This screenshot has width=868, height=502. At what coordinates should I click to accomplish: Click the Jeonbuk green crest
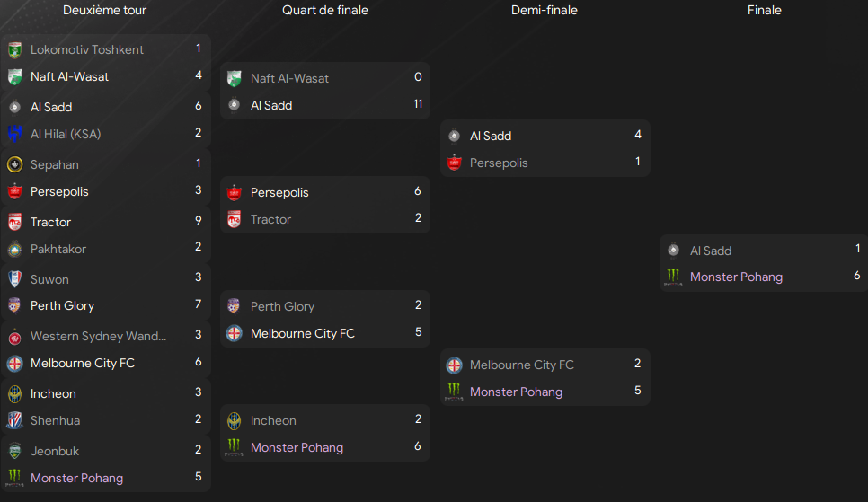15,451
